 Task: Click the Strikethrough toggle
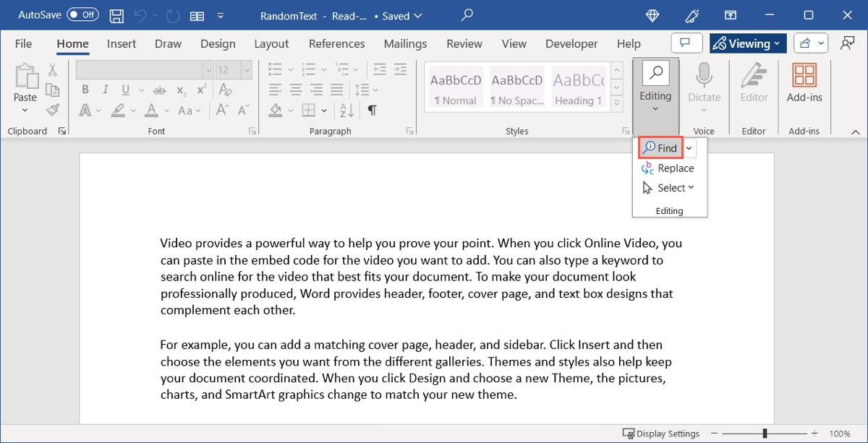click(160, 90)
